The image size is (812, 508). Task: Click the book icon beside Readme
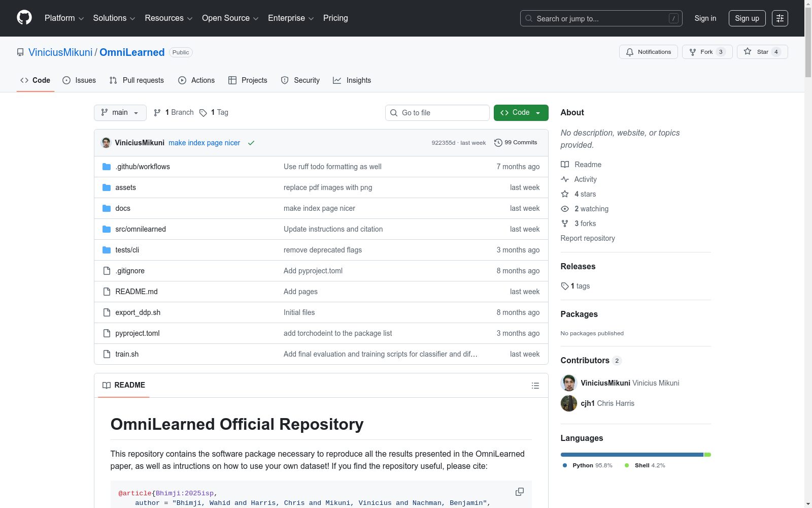pos(565,165)
